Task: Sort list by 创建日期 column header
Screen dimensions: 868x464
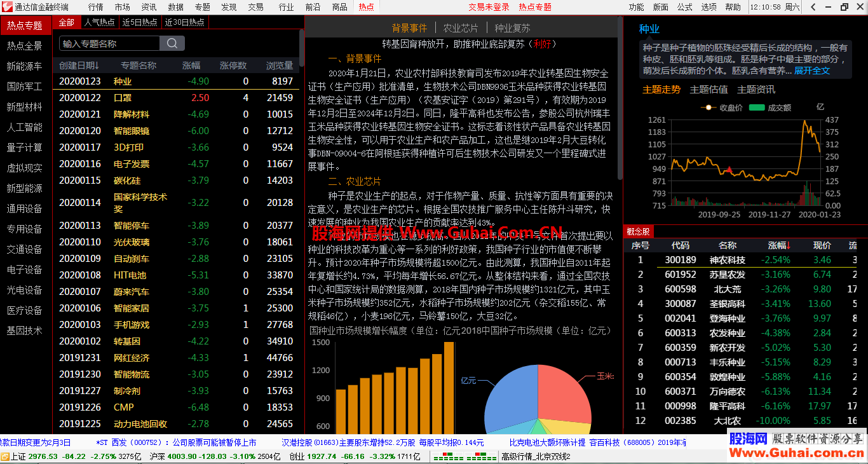Action: pyautogui.click(x=79, y=65)
